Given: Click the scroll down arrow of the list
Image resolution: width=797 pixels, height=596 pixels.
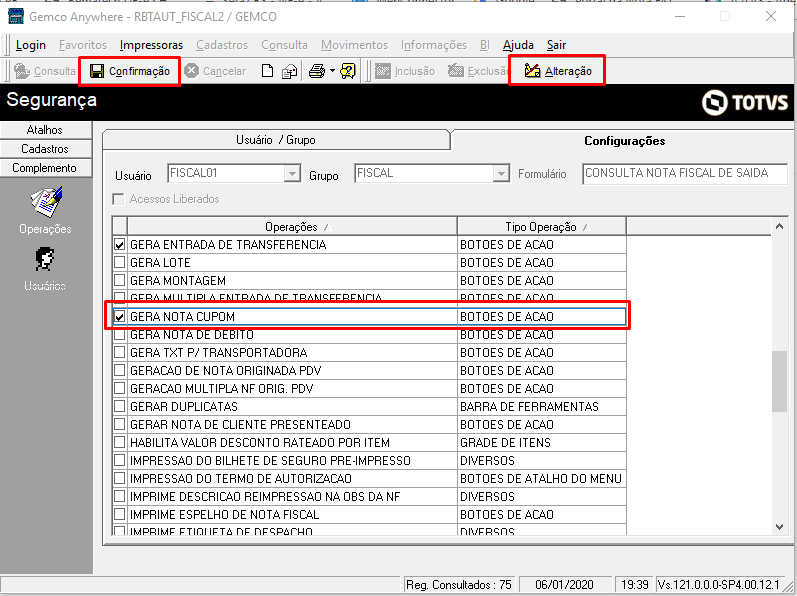Looking at the screenshot, I should pos(779,527).
